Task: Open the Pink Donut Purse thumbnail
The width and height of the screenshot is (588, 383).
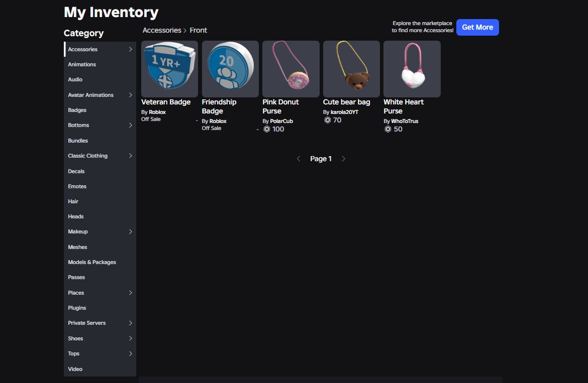Action: pos(291,69)
